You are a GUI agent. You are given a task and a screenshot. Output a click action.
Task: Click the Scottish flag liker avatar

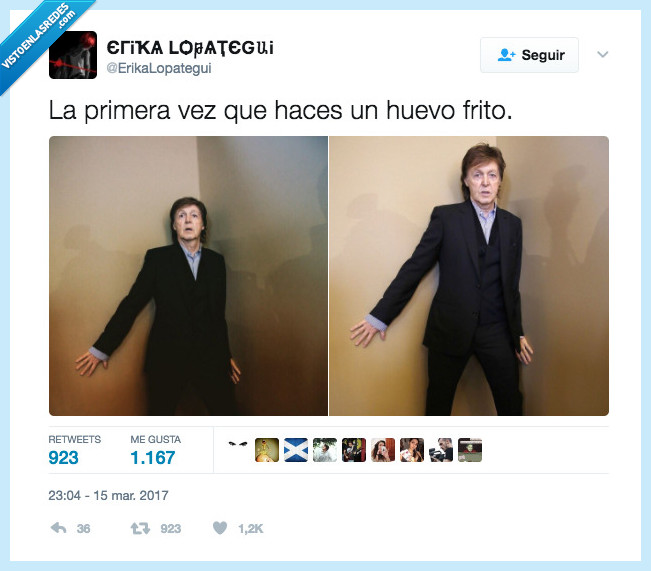[296, 450]
